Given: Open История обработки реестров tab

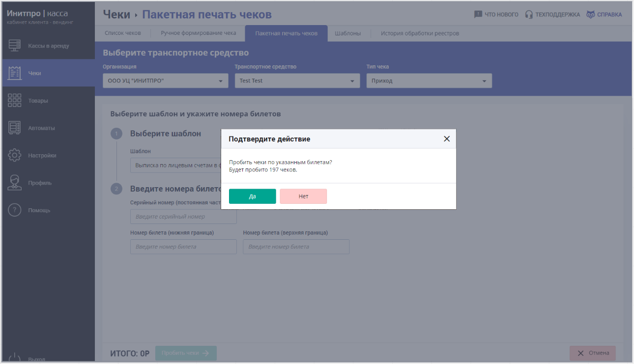Looking at the screenshot, I should (x=420, y=33).
